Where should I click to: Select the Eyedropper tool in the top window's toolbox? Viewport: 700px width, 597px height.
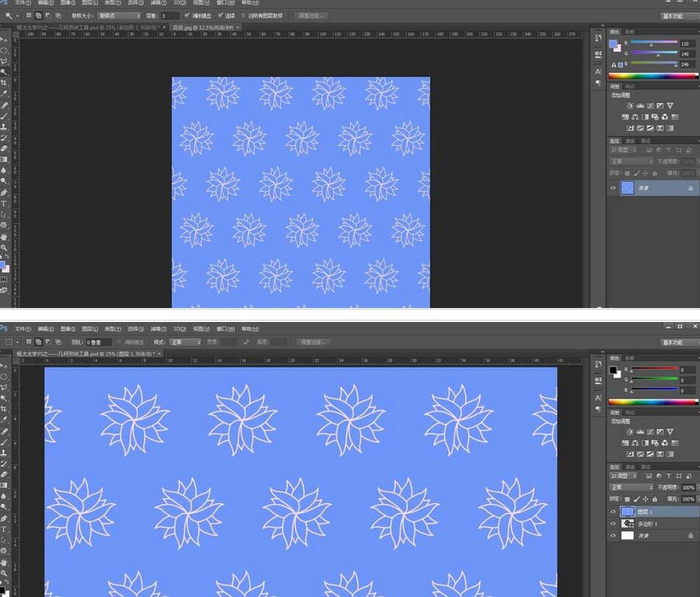pos(4,93)
